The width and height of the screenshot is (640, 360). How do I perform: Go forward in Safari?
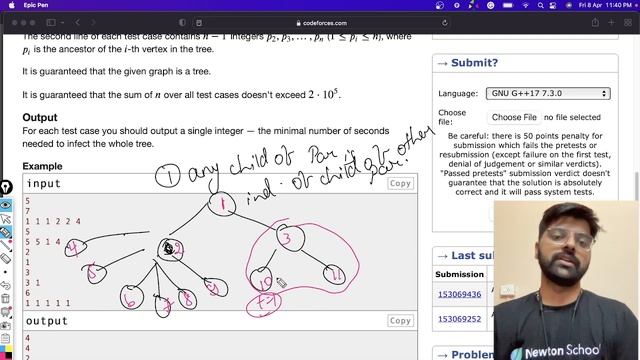click(93, 22)
